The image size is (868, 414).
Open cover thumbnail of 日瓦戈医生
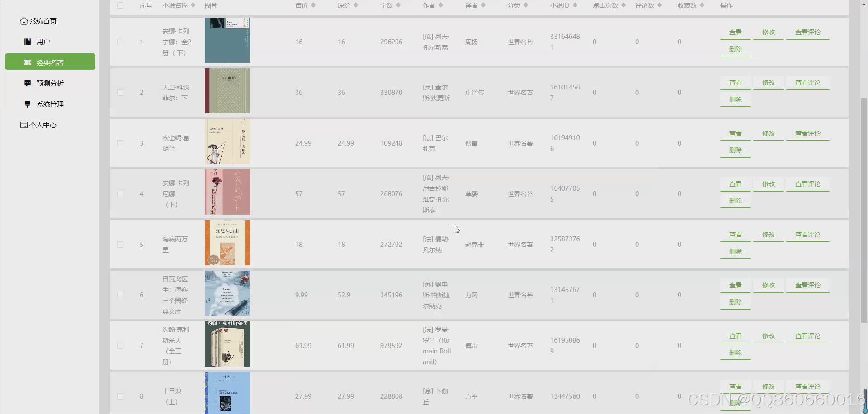tap(227, 293)
